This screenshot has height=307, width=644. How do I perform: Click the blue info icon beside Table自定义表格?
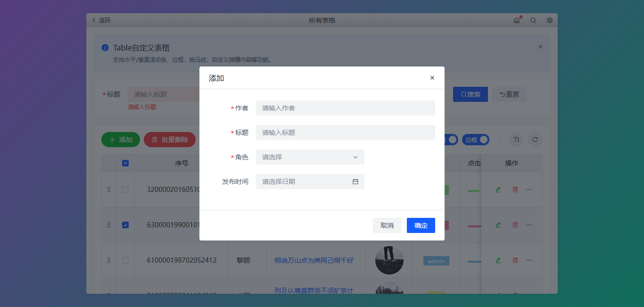[x=105, y=48]
